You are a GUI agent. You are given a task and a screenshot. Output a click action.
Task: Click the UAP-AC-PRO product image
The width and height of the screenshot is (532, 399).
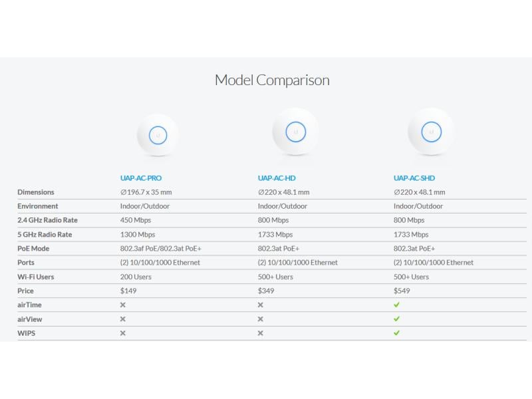(x=158, y=135)
